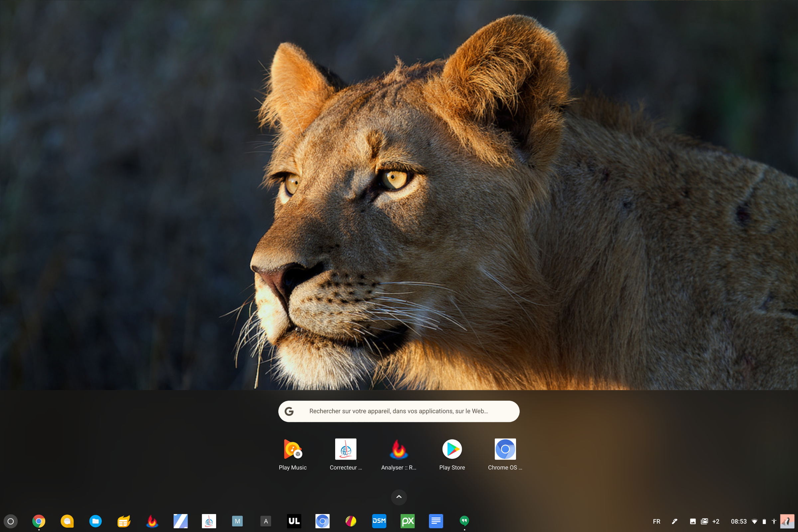Open Hangouts icon in shelf
This screenshot has width=798, height=532.
(464, 521)
